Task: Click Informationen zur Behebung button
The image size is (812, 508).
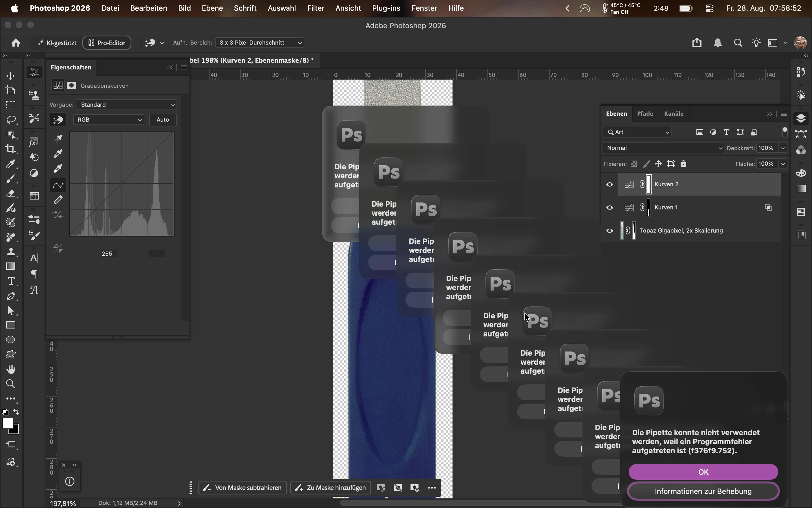Action: pyautogui.click(x=703, y=491)
